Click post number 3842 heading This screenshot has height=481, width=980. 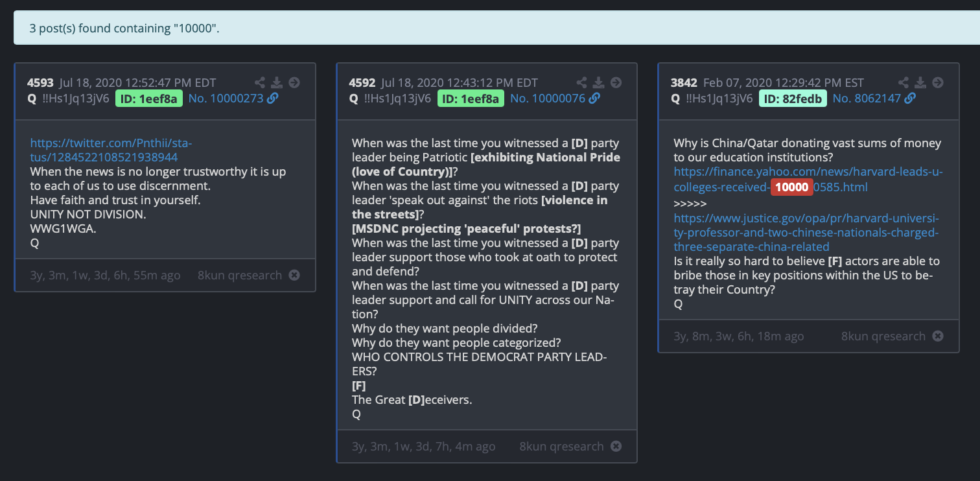pyautogui.click(x=684, y=83)
